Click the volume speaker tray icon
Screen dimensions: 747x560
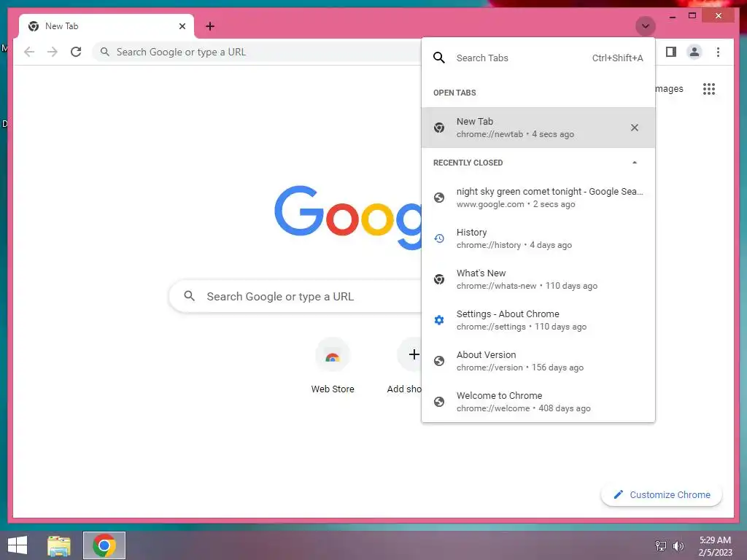point(678,546)
